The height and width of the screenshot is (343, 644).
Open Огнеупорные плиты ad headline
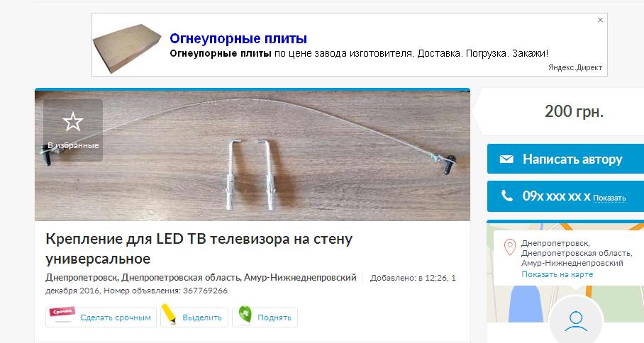pos(238,38)
